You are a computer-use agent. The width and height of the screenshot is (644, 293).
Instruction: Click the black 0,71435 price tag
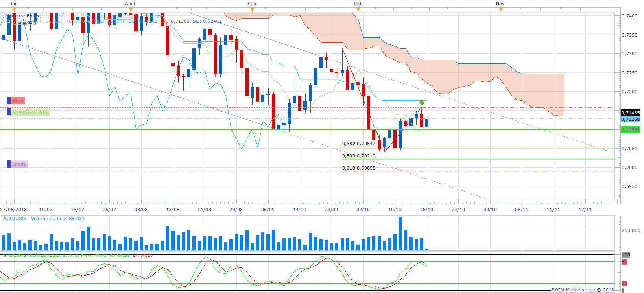pos(630,113)
